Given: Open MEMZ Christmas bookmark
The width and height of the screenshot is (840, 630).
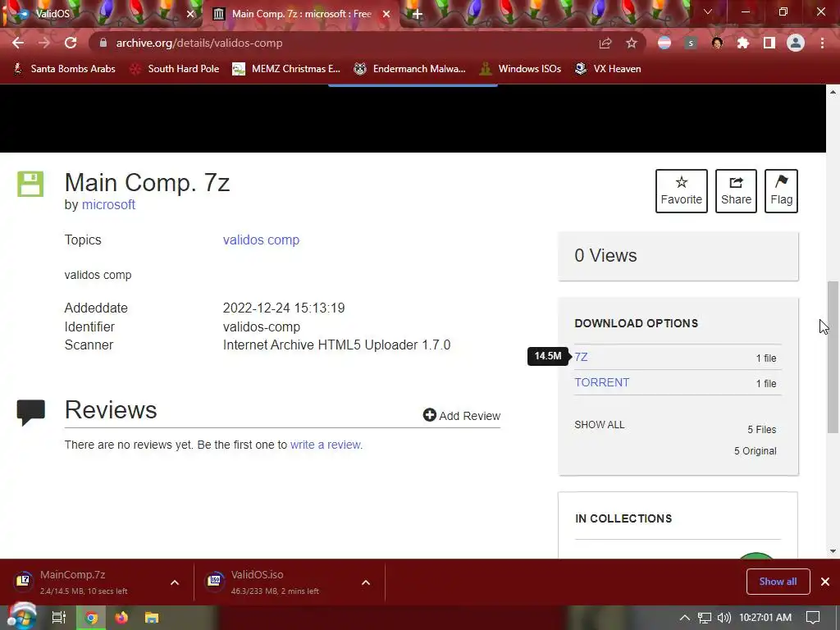Looking at the screenshot, I should click(x=286, y=69).
